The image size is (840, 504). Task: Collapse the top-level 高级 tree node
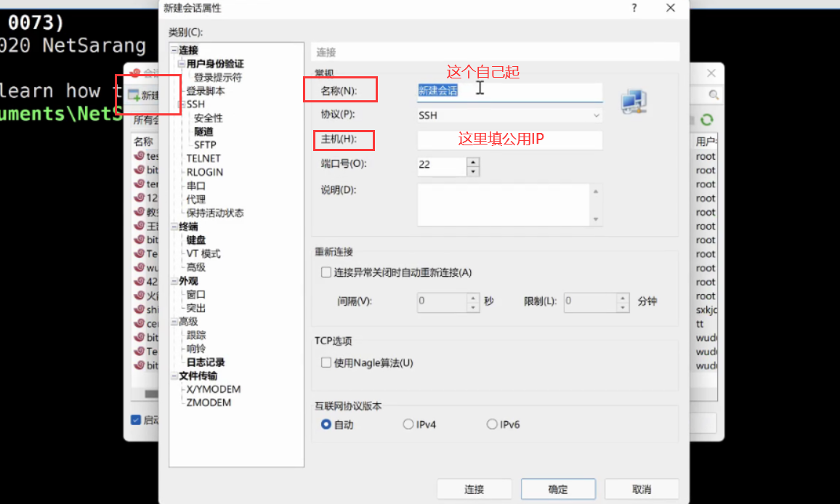pos(174,322)
